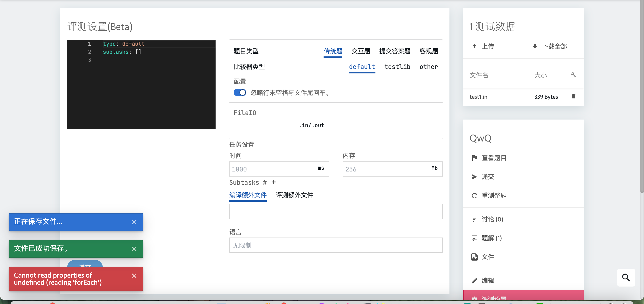Open search with the magnifier icon
The image size is (644, 304).
coord(626,278)
